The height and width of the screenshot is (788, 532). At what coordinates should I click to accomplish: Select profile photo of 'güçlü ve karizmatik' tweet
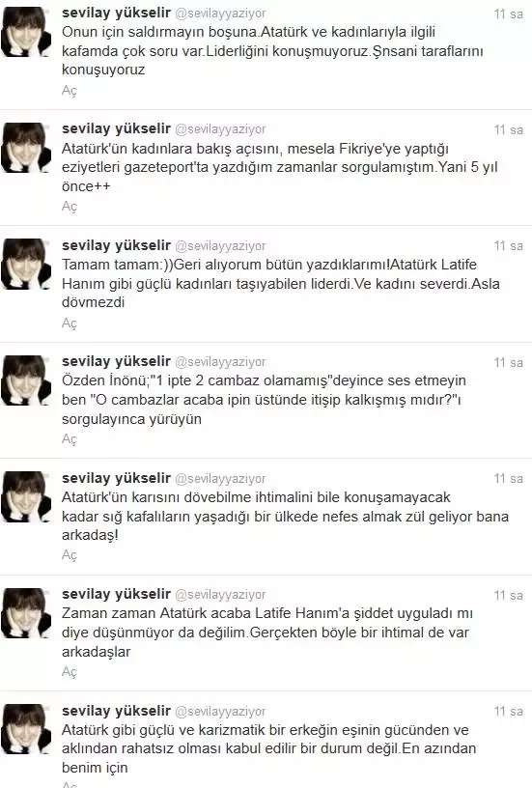26,730
